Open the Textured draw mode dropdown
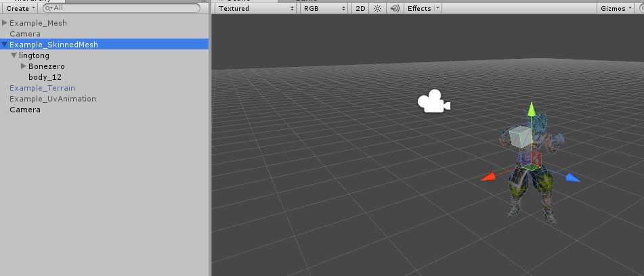The image size is (644, 276). tap(256, 8)
